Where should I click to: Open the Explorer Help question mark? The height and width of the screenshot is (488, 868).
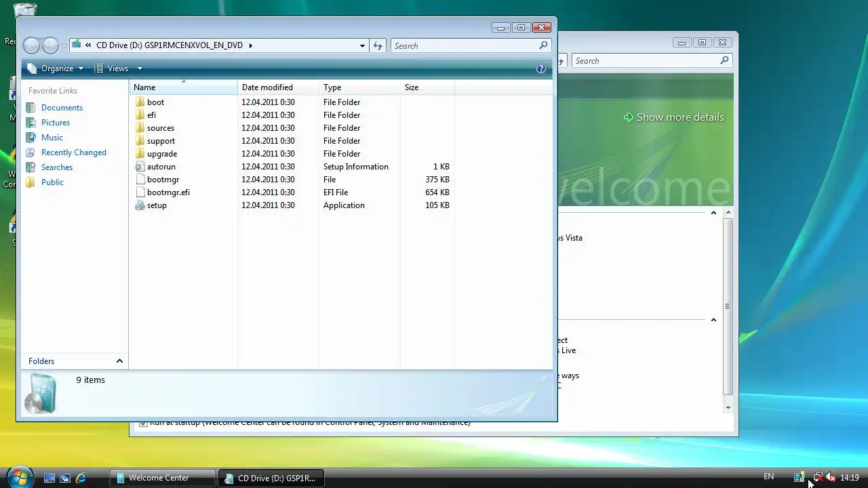click(540, 68)
